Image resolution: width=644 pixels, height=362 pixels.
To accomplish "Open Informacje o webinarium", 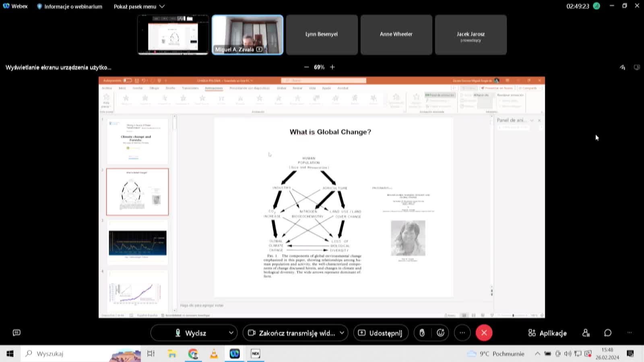I will (69, 6).
